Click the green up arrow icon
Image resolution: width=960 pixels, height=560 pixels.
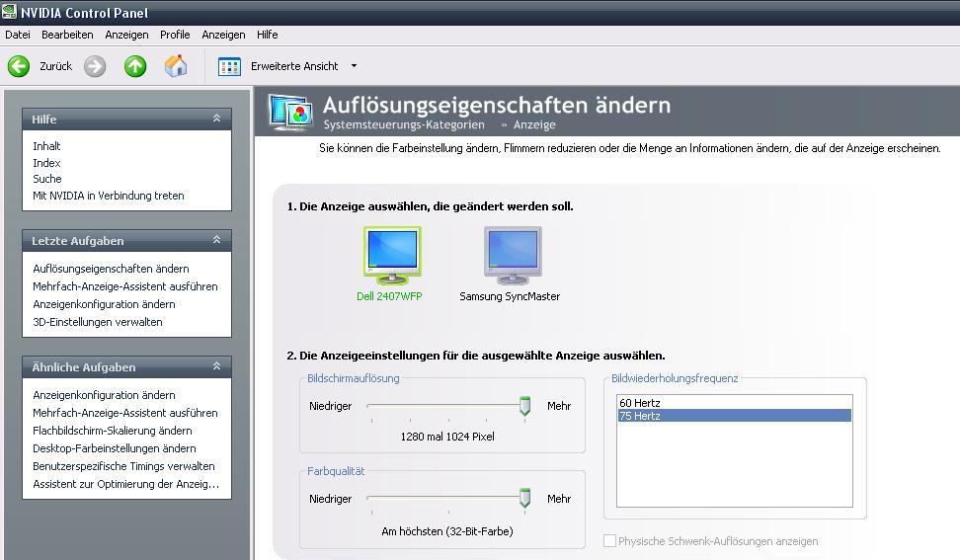135,66
